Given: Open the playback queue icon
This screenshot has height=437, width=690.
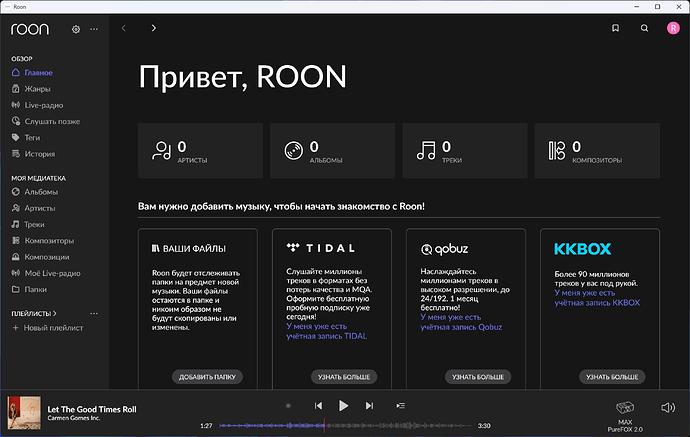Looking at the screenshot, I should click(401, 405).
